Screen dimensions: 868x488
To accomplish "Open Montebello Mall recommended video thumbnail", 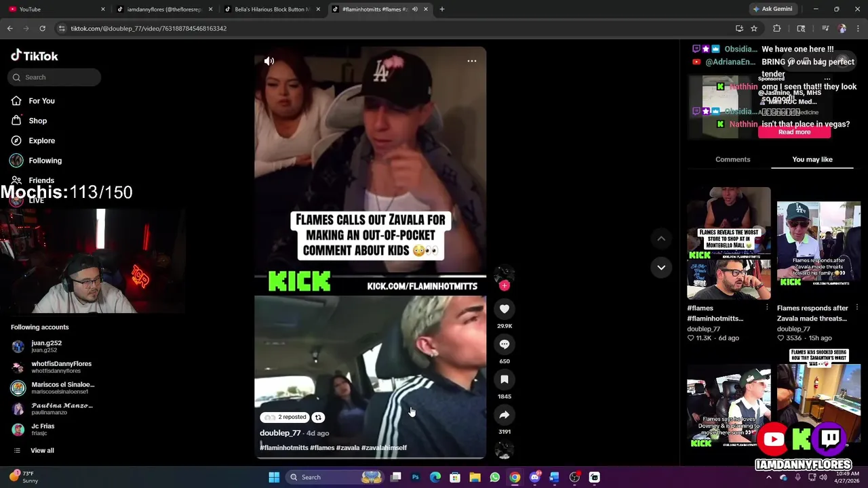I will click(729, 243).
